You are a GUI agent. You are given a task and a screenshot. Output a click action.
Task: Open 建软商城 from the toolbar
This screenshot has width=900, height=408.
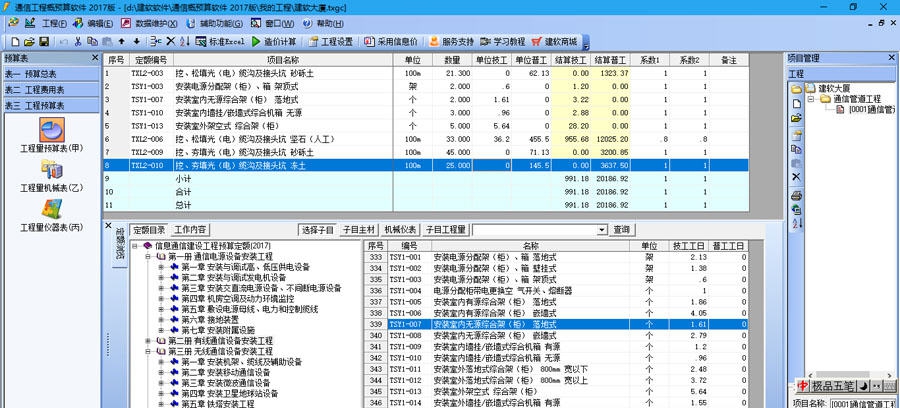pos(554,41)
